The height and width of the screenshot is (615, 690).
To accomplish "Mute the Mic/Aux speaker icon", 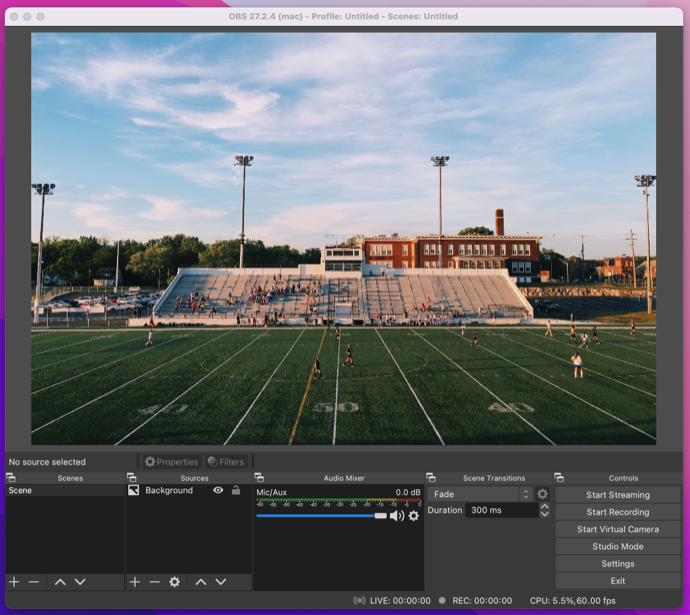I will [x=397, y=516].
